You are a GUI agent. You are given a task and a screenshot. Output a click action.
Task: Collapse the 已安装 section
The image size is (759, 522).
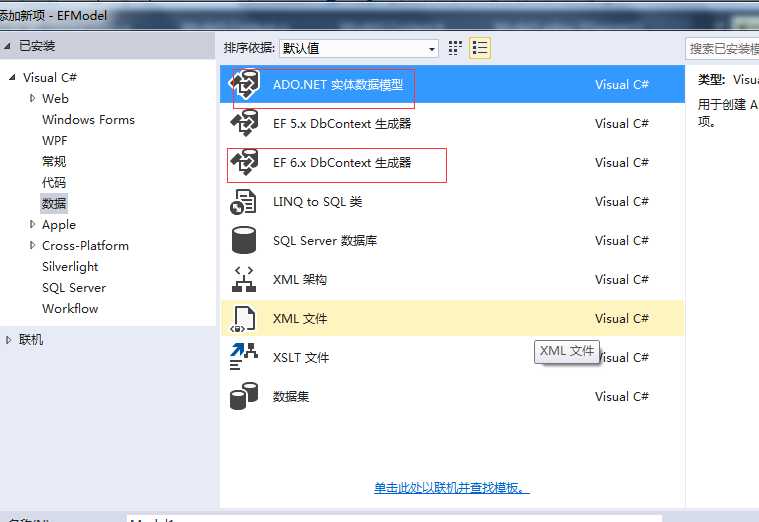pyautogui.click(x=7, y=46)
